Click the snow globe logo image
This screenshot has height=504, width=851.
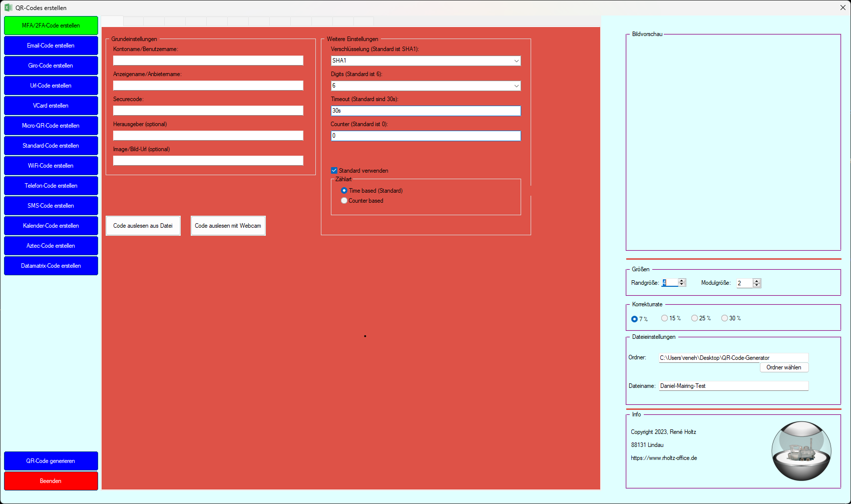click(801, 450)
